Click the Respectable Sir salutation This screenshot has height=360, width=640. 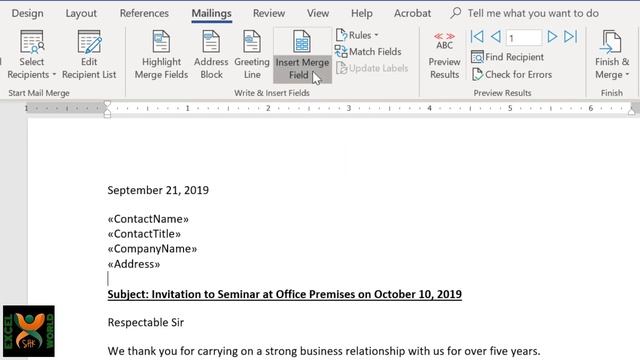(146, 322)
